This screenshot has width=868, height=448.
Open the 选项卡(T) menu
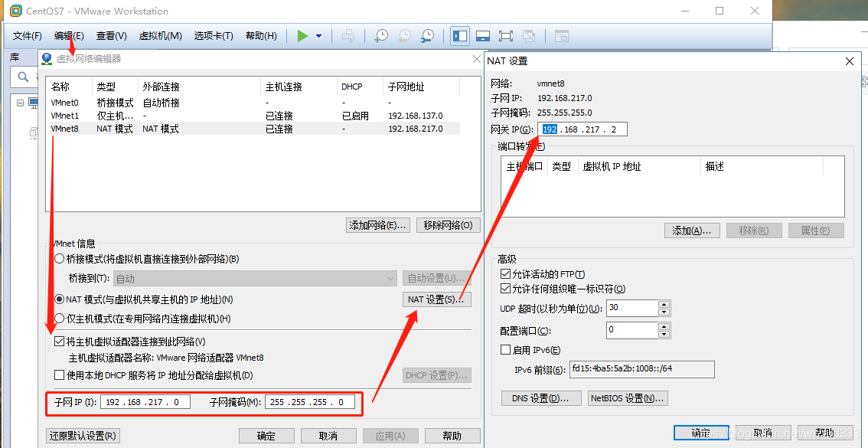coord(214,36)
